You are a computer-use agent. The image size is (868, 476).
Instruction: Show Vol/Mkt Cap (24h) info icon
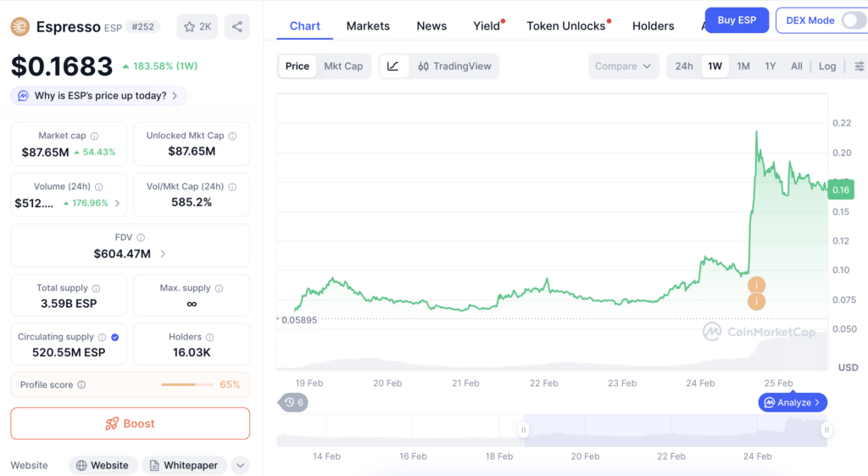(x=232, y=187)
